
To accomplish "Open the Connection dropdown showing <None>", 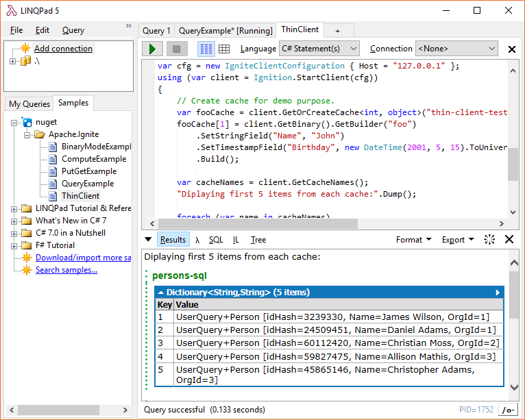I will tap(456, 49).
